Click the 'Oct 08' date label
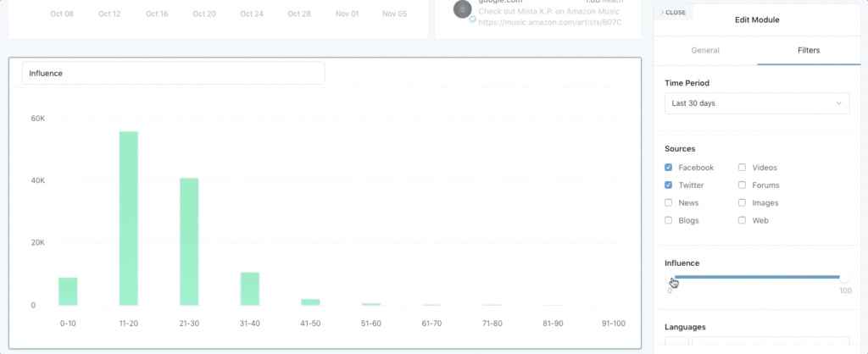The width and height of the screenshot is (868, 354). tap(62, 14)
